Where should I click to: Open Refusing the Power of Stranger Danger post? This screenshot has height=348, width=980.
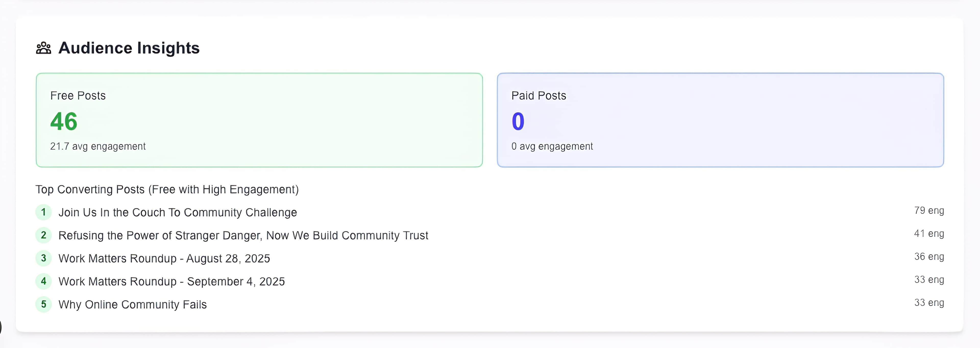click(243, 236)
